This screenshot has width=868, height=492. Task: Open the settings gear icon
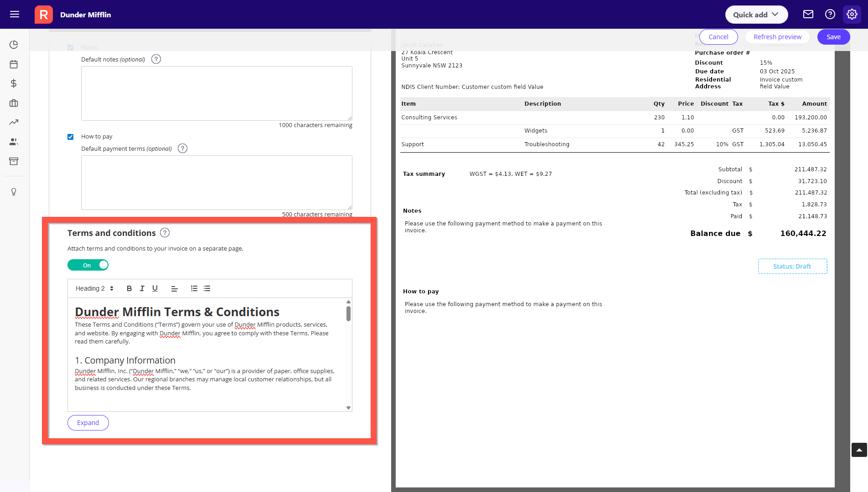(x=852, y=14)
